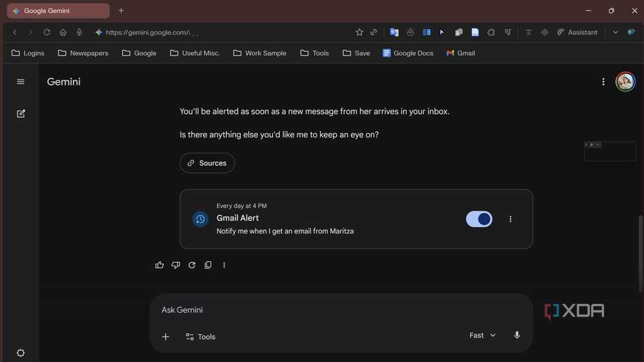Expand the toolbar overflow chevron
Viewport: 644px width, 362px height.
615,32
